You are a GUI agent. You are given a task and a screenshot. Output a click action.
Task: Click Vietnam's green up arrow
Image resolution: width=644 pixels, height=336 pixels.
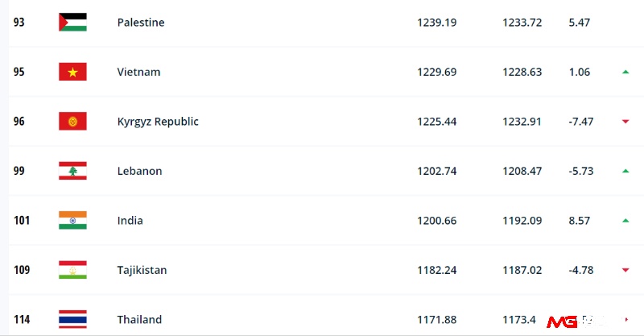click(625, 72)
